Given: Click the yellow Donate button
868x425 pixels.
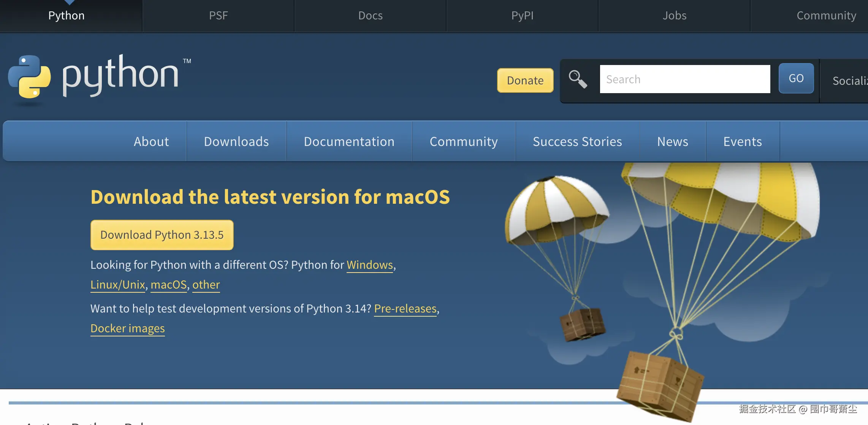Looking at the screenshot, I should [525, 80].
